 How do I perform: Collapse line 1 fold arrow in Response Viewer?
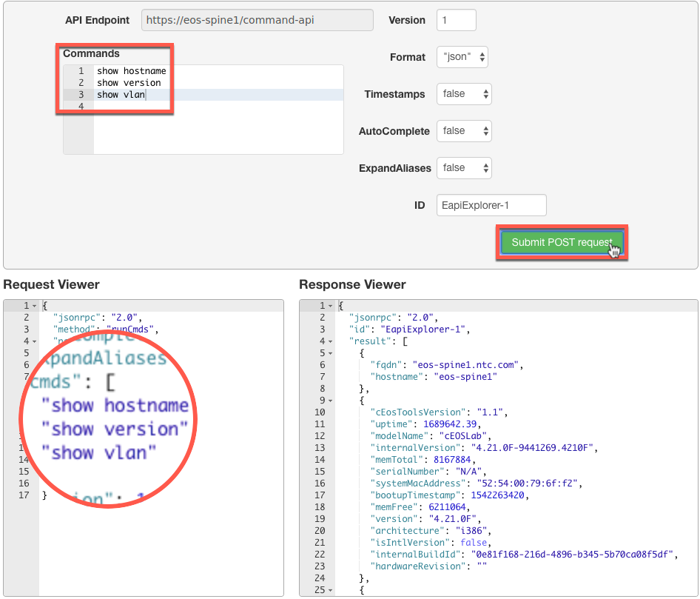tap(330, 306)
